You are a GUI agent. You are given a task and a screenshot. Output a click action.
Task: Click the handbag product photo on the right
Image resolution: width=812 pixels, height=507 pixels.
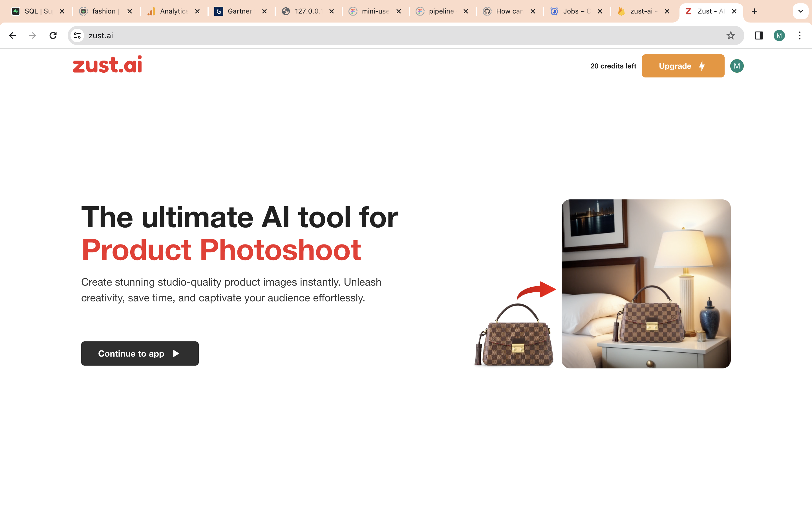click(x=646, y=283)
